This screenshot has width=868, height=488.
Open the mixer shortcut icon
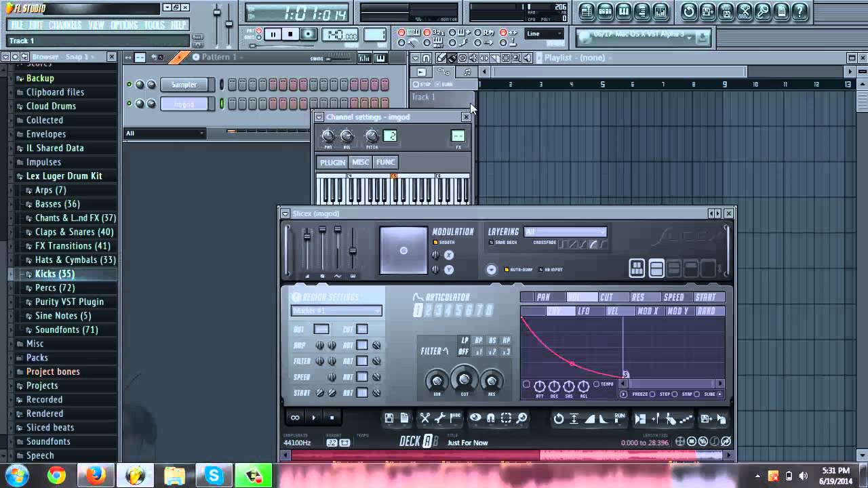(x=660, y=12)
